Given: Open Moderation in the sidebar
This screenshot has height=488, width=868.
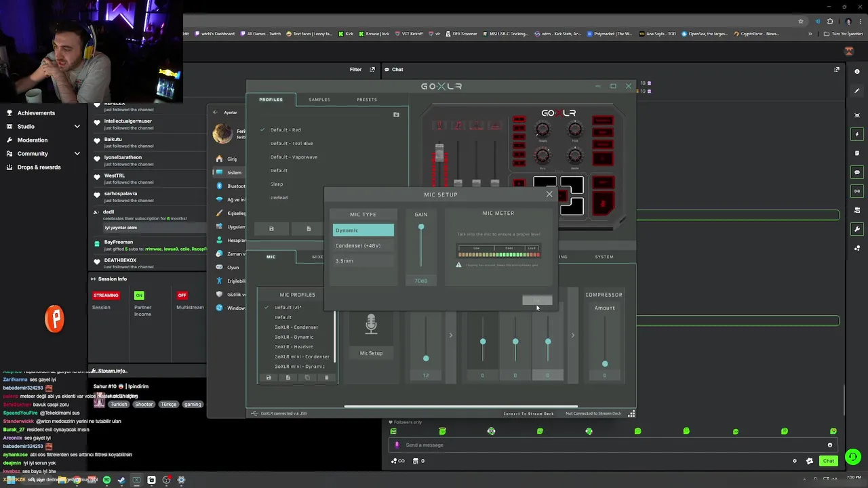Looking at the screenshot, I should [x=33, y=140].
